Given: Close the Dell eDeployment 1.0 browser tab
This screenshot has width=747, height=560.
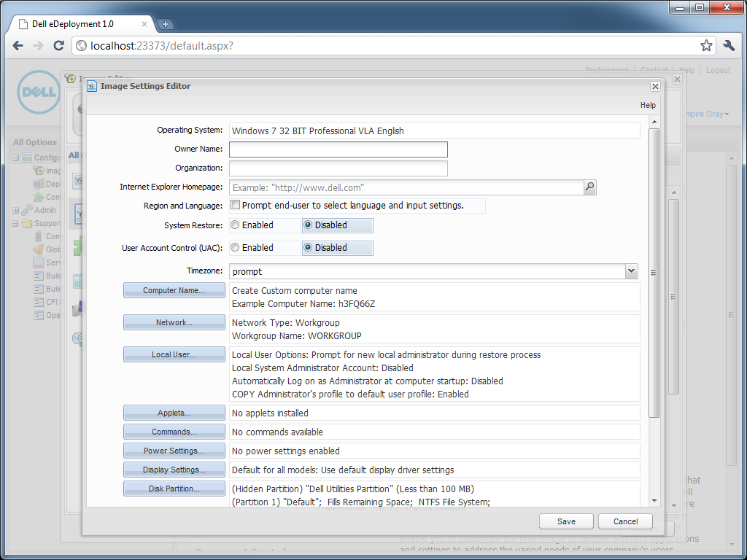Looking at the screenshot, I should [x=144, y=24].
